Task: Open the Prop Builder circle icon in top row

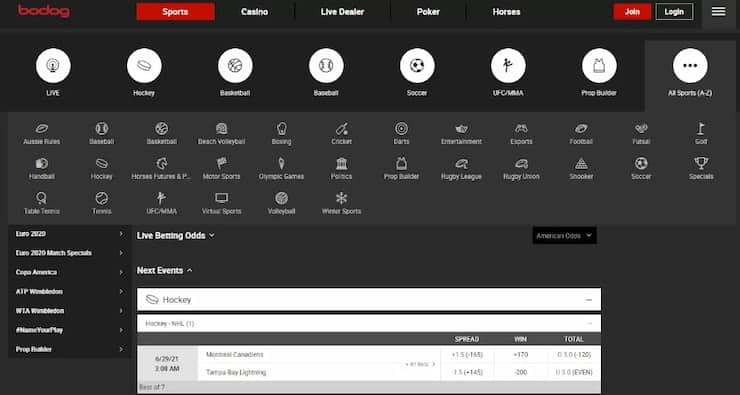Action: (x=599, y=66)
